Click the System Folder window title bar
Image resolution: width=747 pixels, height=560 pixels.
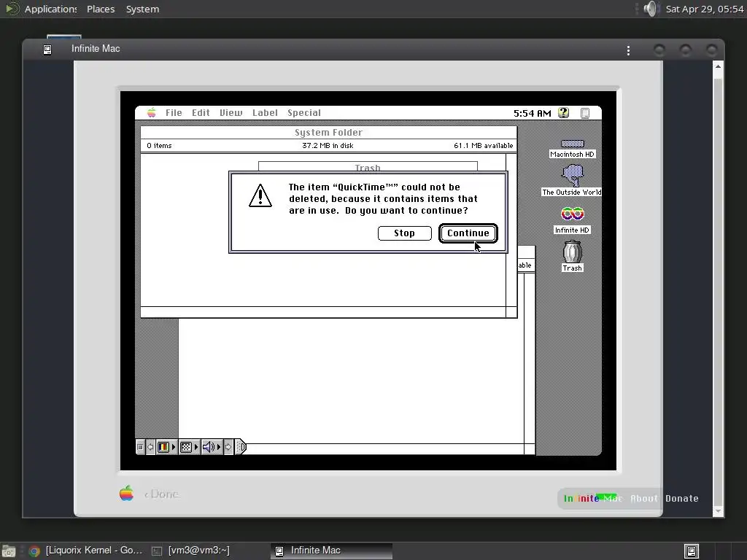[329, 133]
